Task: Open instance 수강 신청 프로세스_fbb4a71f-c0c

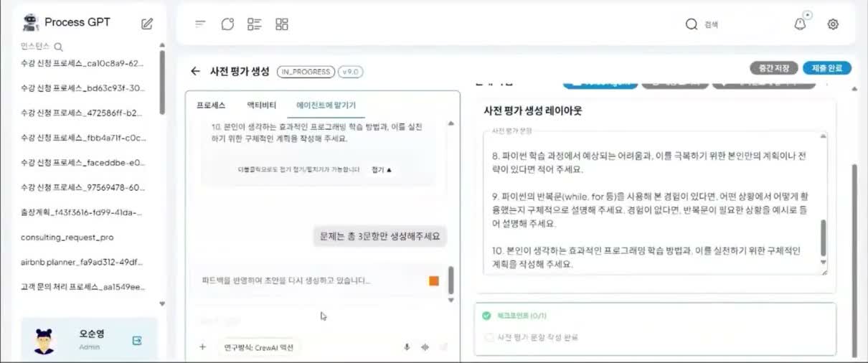Action: tap(83, 138)
